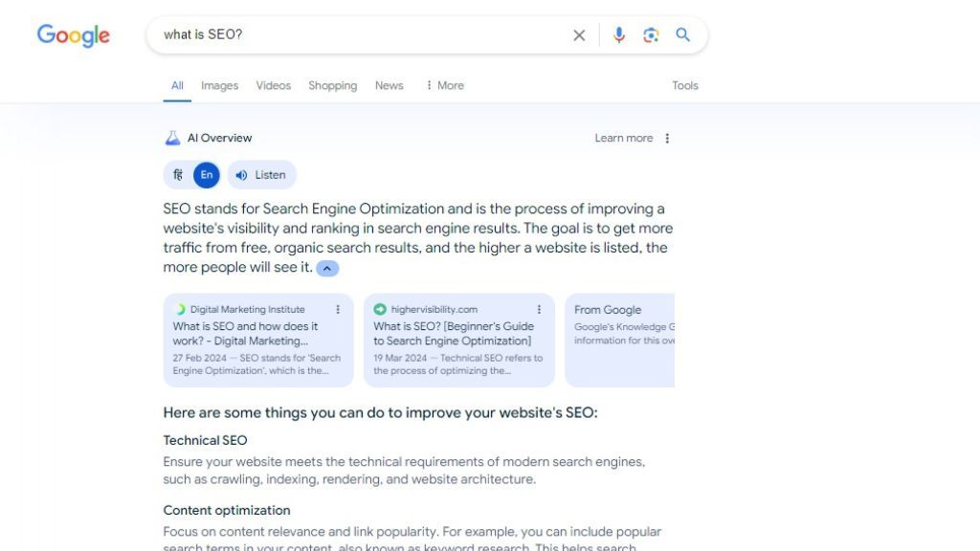Open the Videos results tab
This screenshot has width=980, height=551.
click(273, 85)
